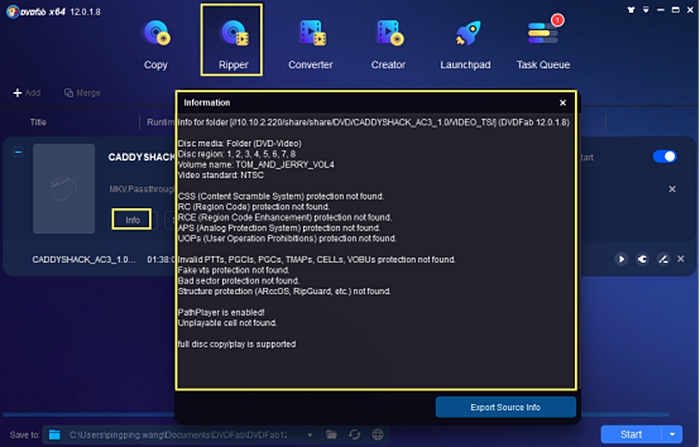Image resolution: width=700 pixels, height=447 pixels.
Task: Toggle the CADDYSHACK task switch
Action: pos(664,156)
